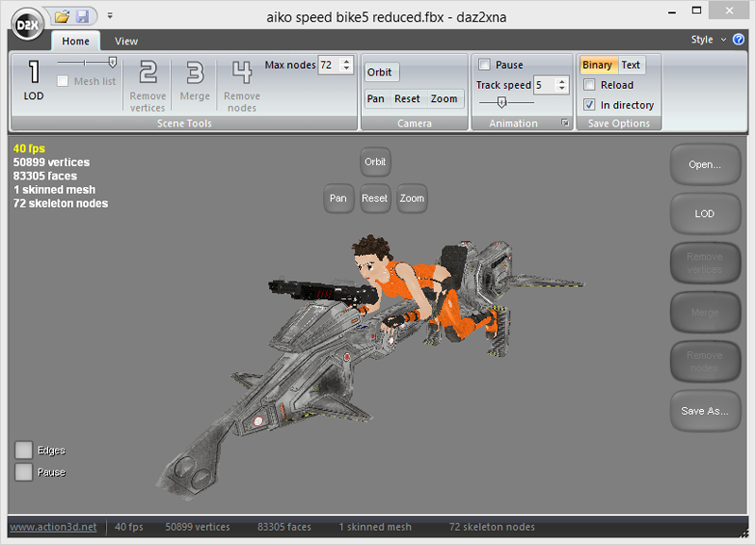Viewport: 756px width, 545px height.
Task: Increase Track speed with up arrow
Action: [x=561, y=81]
